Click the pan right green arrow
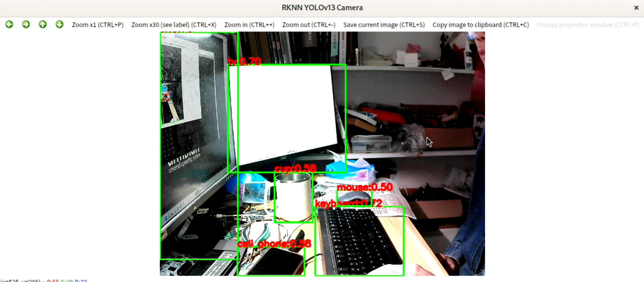Screen dimensions: 644x282 [26, 24]
